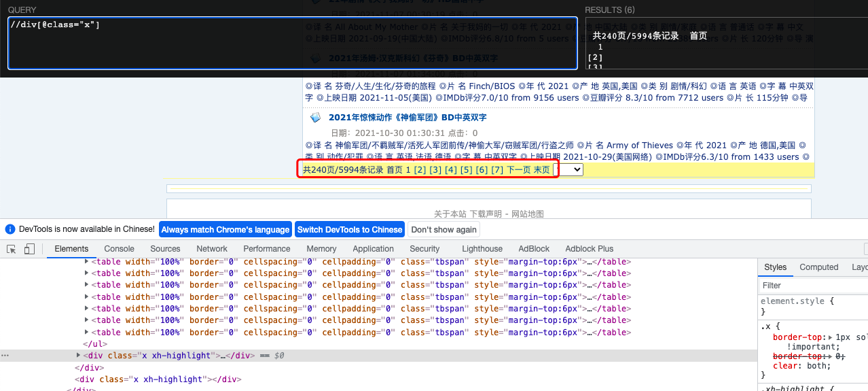Activate the DevTools element inspector icon
868x391 pixels.
(x=12, y=249)
